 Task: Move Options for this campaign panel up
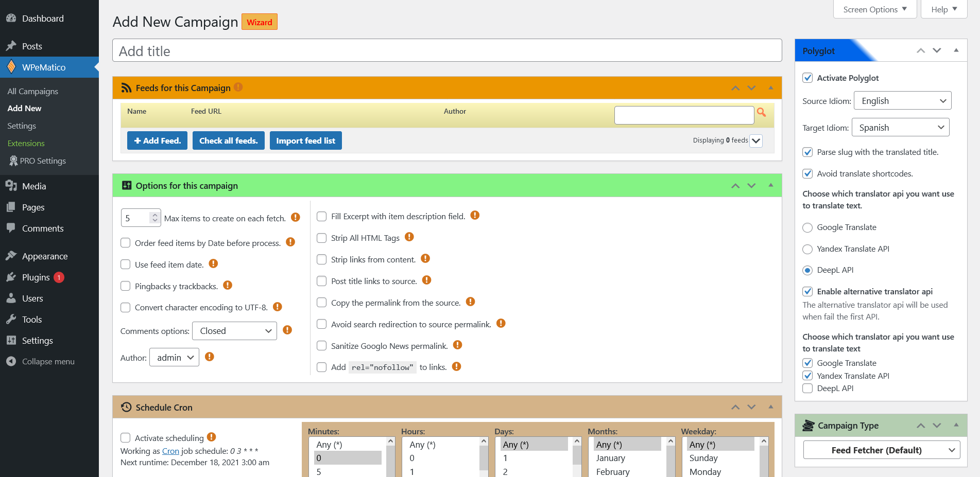click(735, 186)
